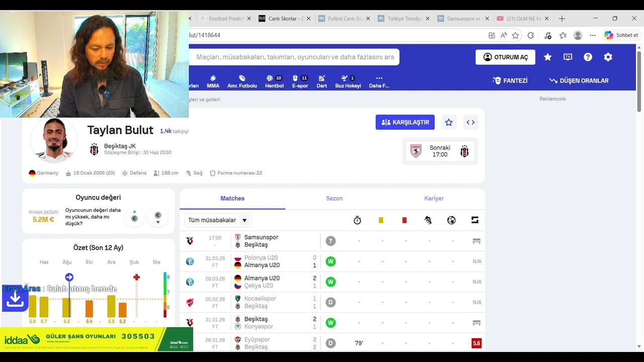The height and width of the screenshot is (362, 644).
Task: Switch to Canlı Skorlar browser tab
Action: click(x=285, y=19)
